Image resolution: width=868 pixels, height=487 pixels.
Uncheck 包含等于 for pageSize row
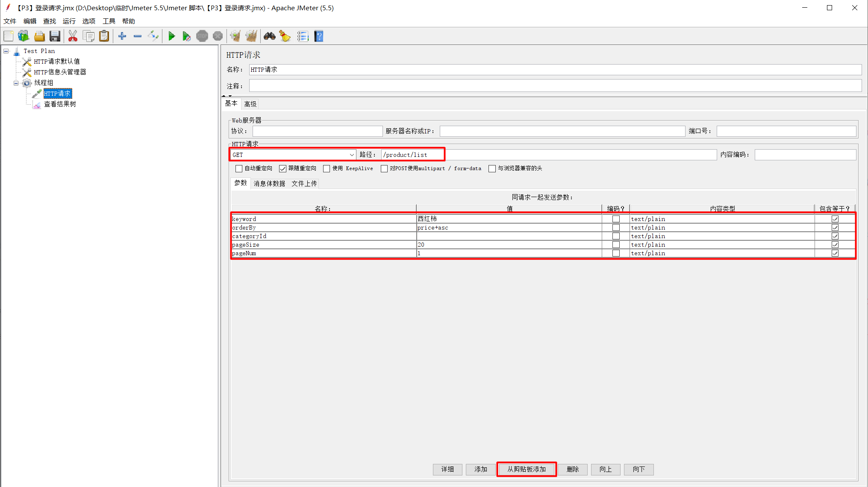835,245
